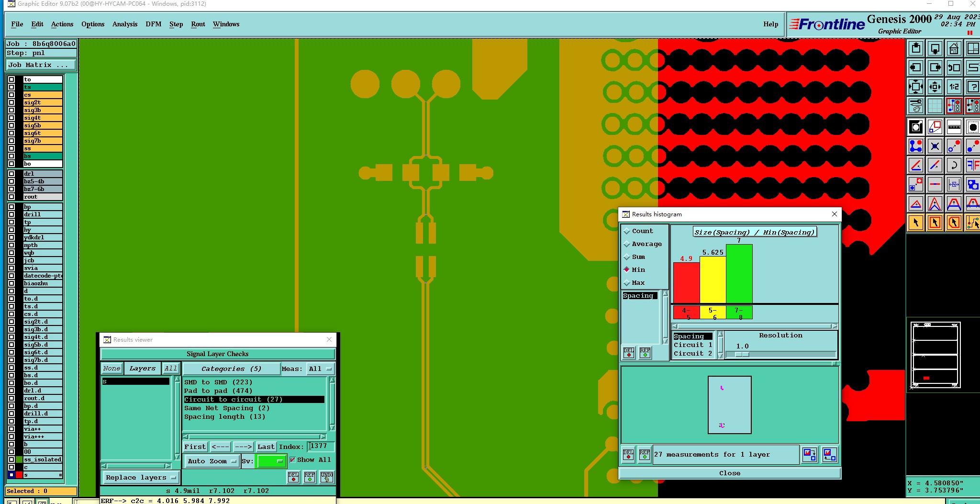Toggle checkbox for layer ss_isolated
This screenshot has width=980, height=504.
pyautogui.click(x=11, y=459)
